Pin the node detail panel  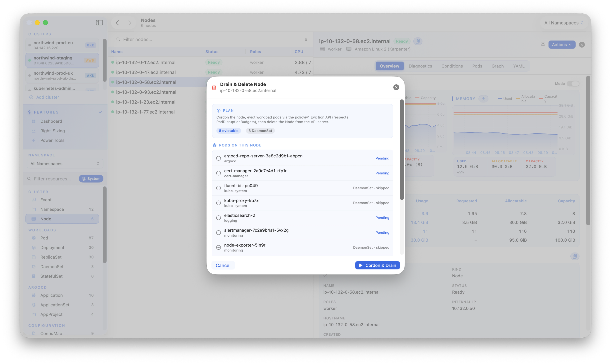click(543, 45)
